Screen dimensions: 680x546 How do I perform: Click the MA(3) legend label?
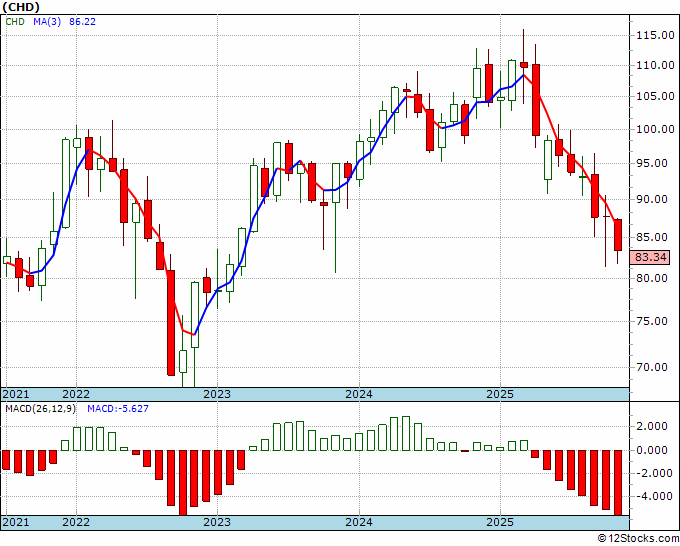point(47,22)
